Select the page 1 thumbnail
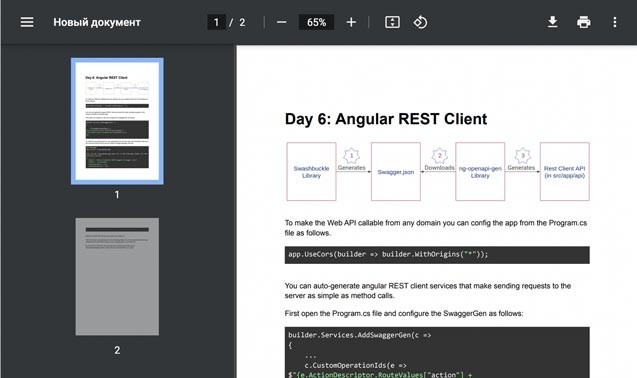This screenshot has width=637, height=378. coord(117,121)
